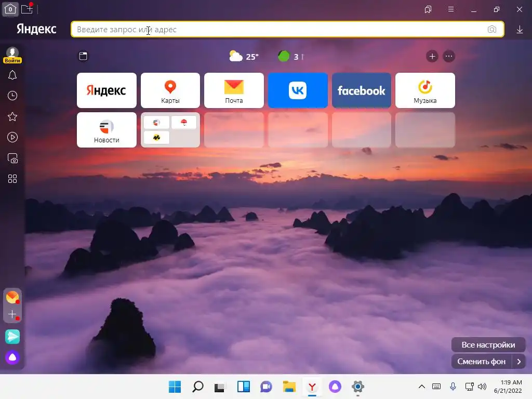Expand background options chevron arrow
This screenshot has width=532, height=399.
tap(519, 362)
